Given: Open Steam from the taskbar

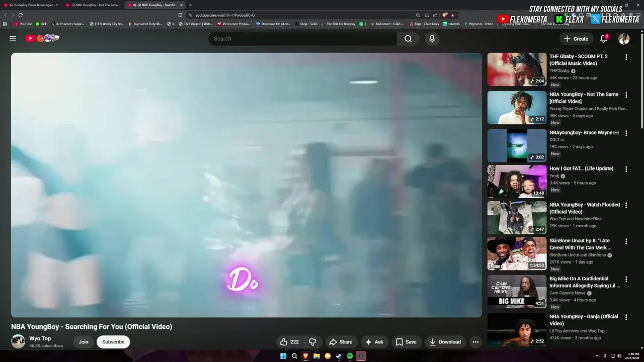Looking at the screenshot, I should pyautogui.click(x=339, y=356).
